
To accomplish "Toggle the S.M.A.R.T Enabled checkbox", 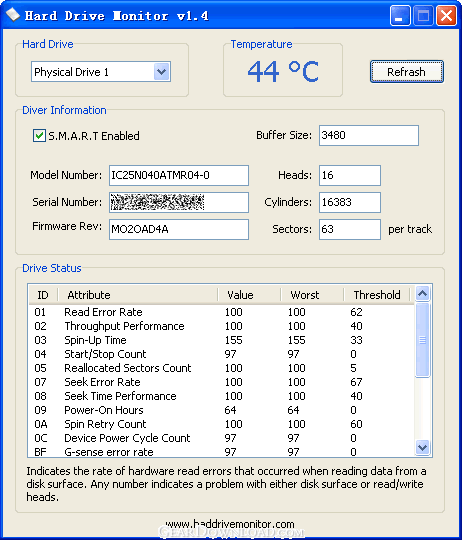I will coord(39,136).
